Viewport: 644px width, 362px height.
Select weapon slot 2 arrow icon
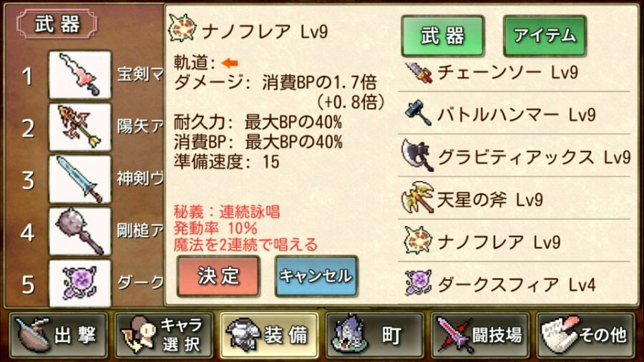pos(79,127)
